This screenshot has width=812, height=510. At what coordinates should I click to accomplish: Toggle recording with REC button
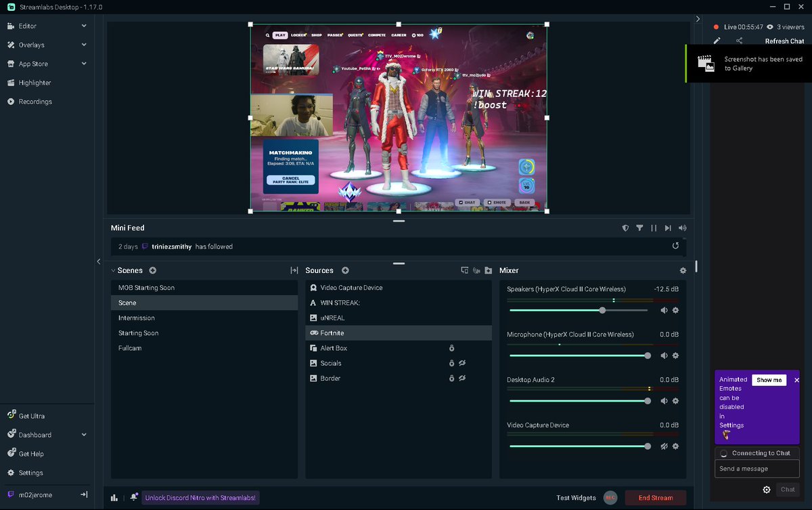click(x=610, y=498)
